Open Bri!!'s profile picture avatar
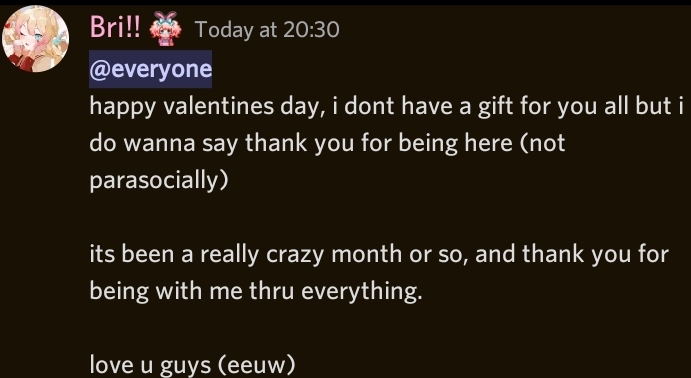This screenshot has height=378, width=691. (x=36, y=39)
